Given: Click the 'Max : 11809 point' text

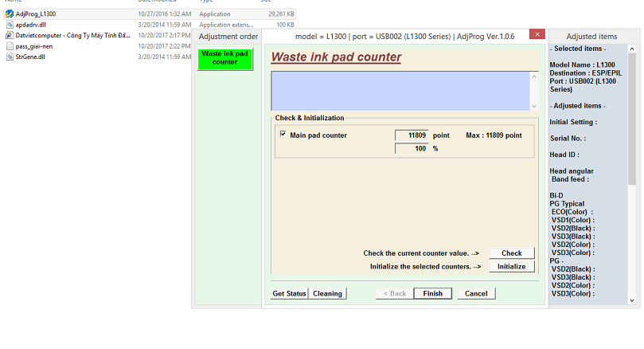Looking at the screenshot, I should click(494, 135).
